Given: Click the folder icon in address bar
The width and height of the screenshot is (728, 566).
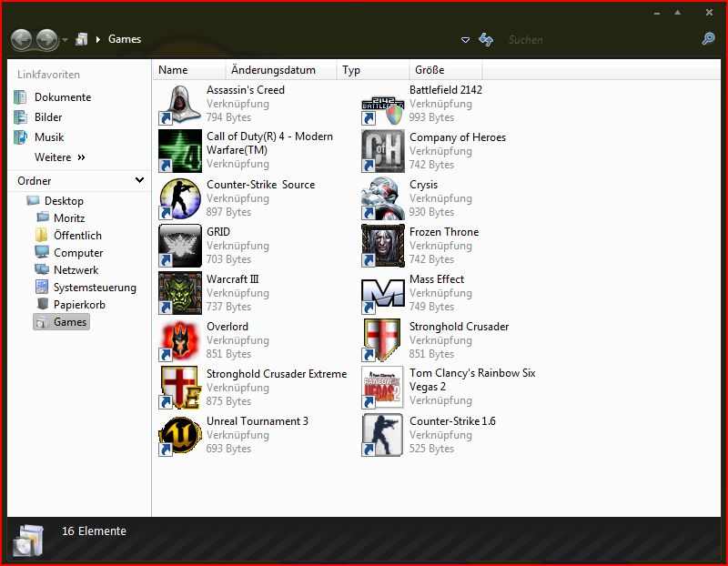Looking at the screenshot, I should click(x=82, y=39).
